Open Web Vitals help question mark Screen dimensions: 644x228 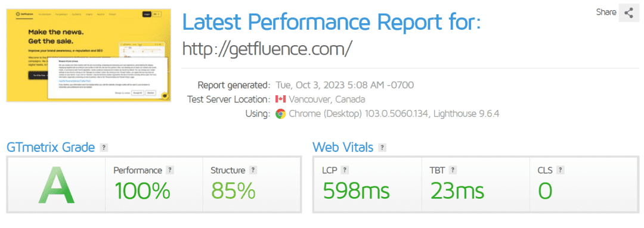pos(382,147)
